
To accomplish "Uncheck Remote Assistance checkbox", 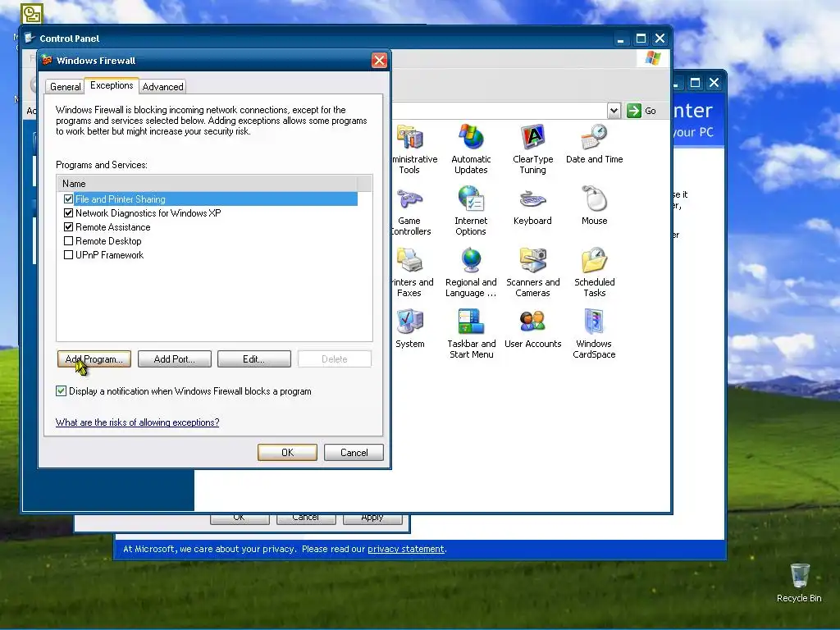I will (68, 226).
